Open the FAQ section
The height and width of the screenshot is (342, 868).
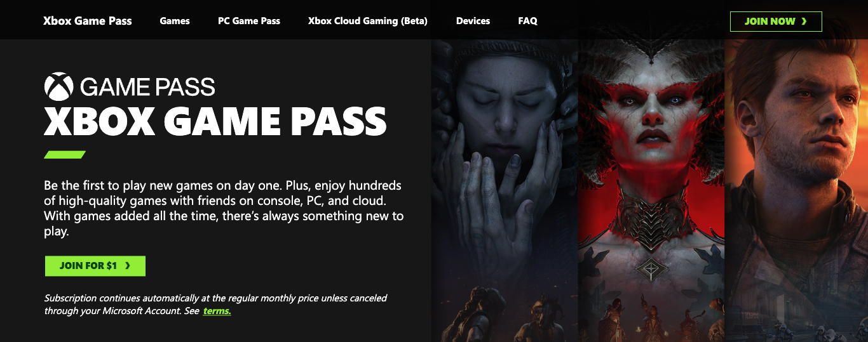[x=527, y=21]
